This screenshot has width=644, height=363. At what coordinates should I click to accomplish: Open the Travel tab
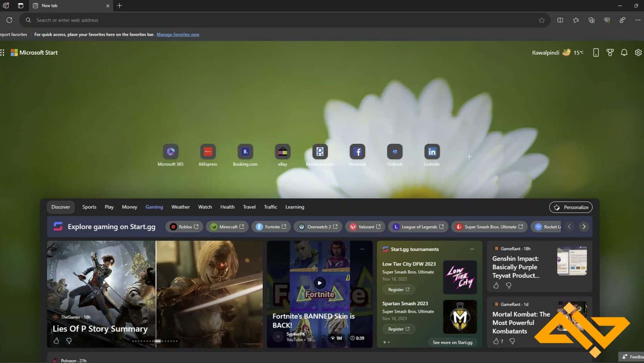click(249, 207)
